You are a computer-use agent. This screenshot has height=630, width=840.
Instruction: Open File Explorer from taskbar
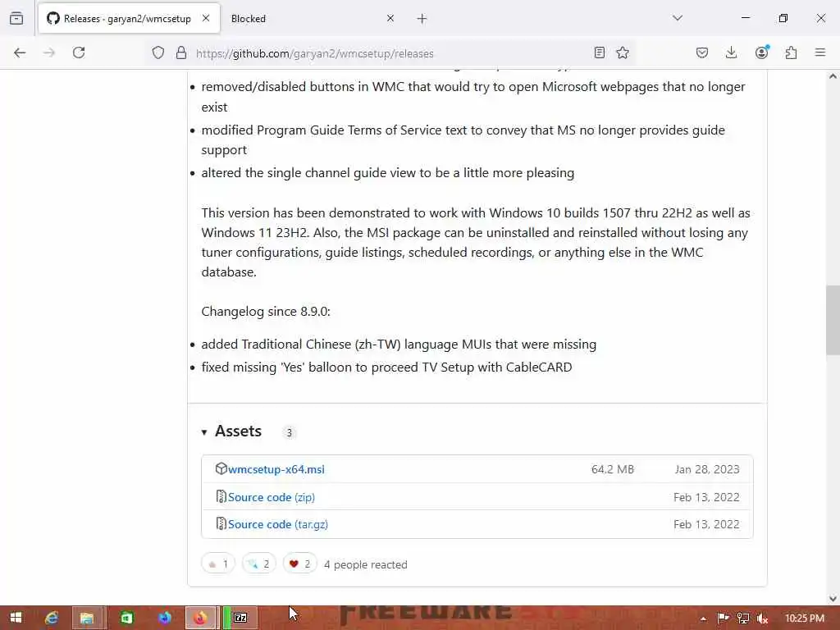[88, 618]
